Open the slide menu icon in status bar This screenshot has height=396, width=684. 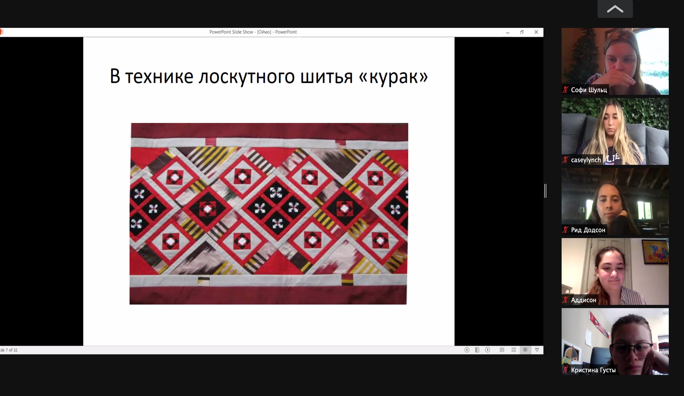[477, 350]
